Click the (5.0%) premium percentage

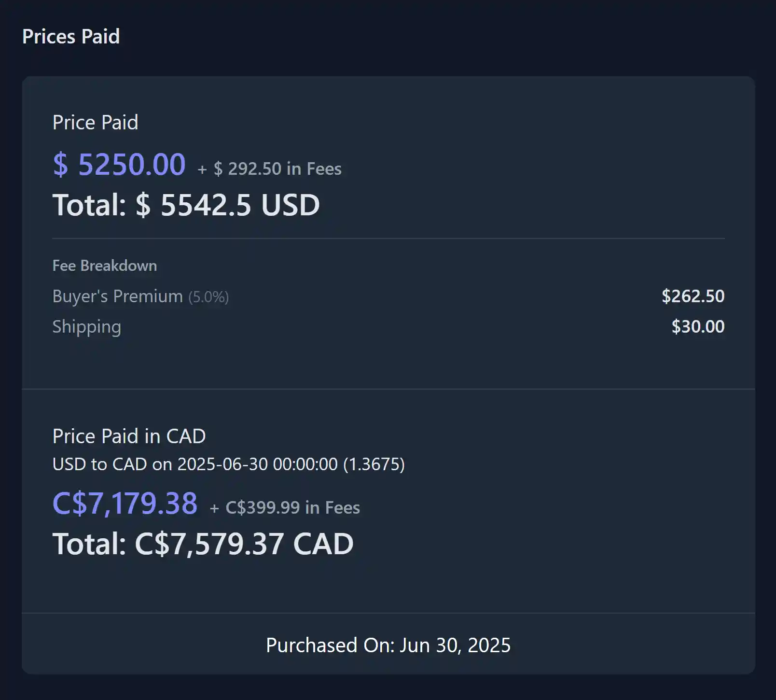click(x=208, y=297)
